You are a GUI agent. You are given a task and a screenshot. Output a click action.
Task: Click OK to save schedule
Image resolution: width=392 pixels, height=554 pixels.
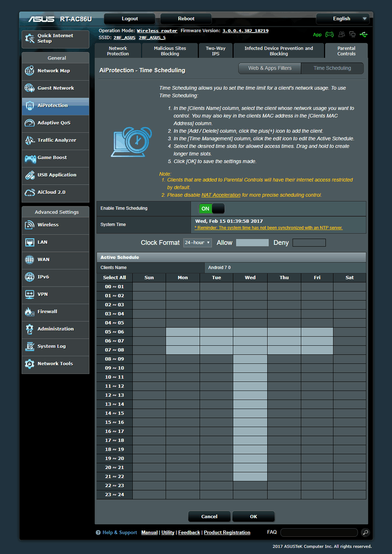coord(253,517)
